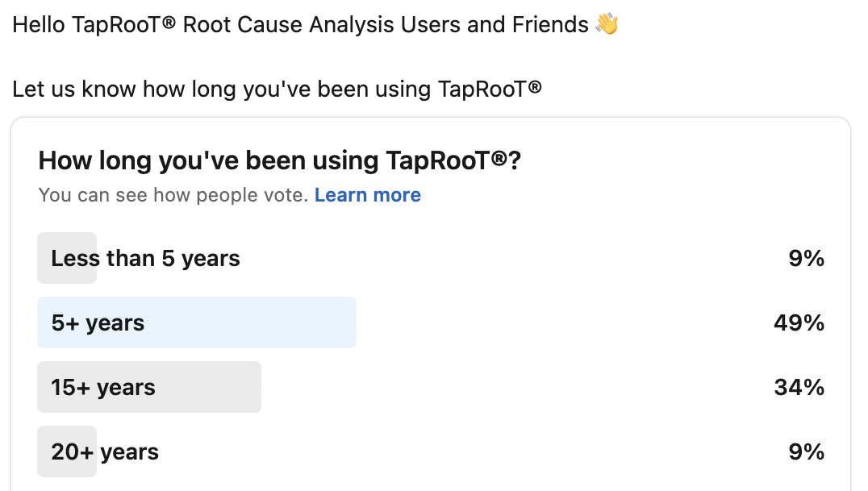Click the 9% result next to "Less than 5 years"
Viewport: 868px width, 491px height.
[x=807, y=258]
